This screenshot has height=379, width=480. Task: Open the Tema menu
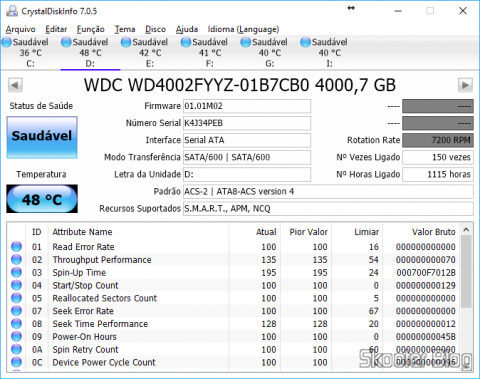tap(125, 29)
